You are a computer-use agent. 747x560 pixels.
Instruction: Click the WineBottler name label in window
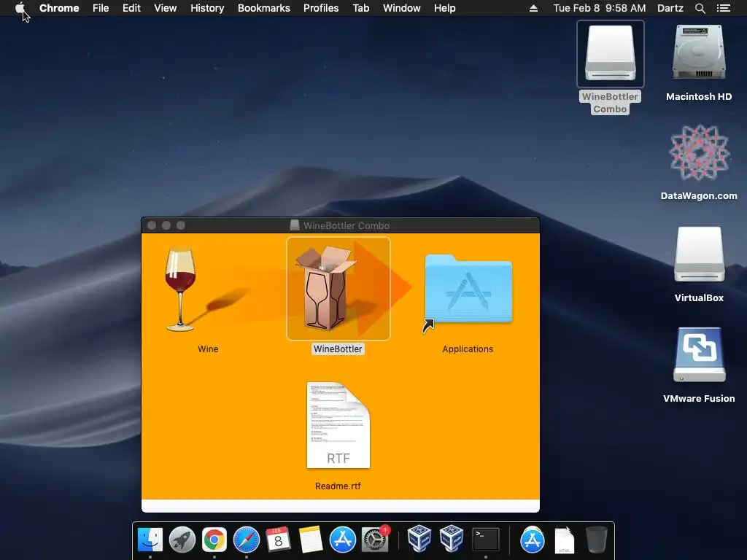(338, 349)
